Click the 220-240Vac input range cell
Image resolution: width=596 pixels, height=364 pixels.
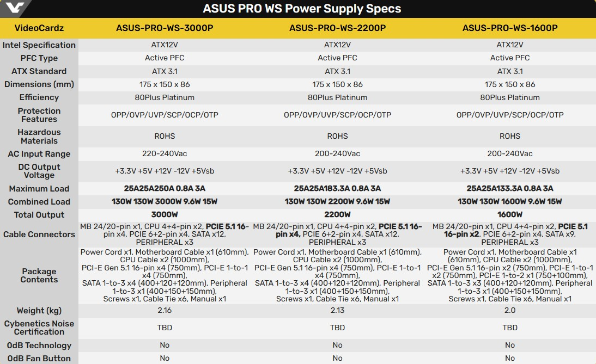165,154
